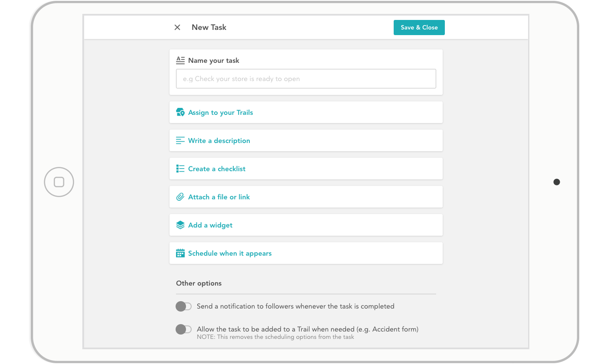Click Save & Close

tap(419, 27)
